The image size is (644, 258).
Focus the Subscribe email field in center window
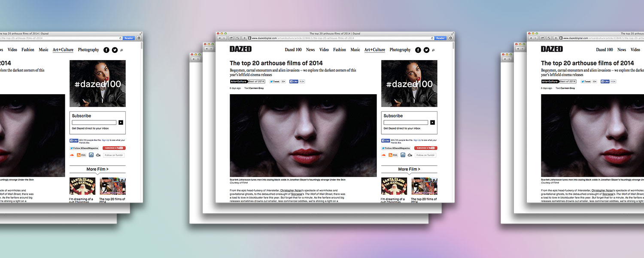pyautogui.click(x=406, y=123)
